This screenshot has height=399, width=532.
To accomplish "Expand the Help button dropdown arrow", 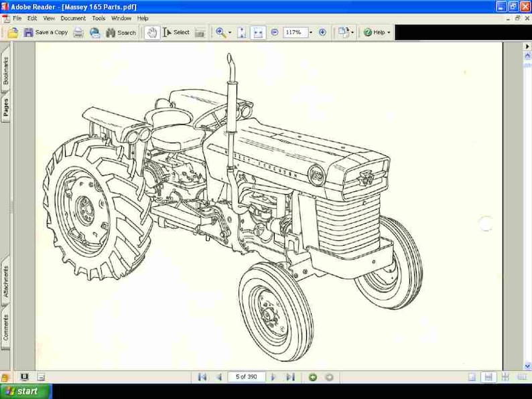I will coord(389,33).
